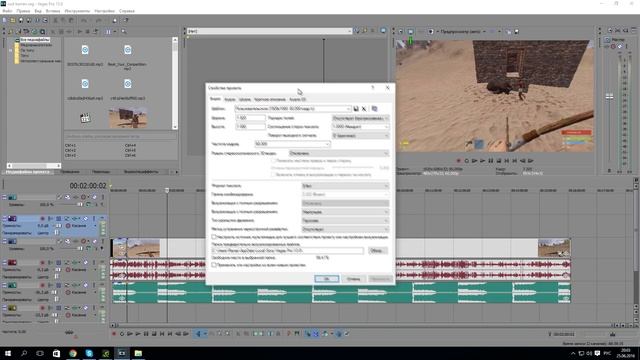Open the stereoscopic 3D mode dropdown
Image resolution: width=640 pixels, height=360 pixels.
point(339,153)
